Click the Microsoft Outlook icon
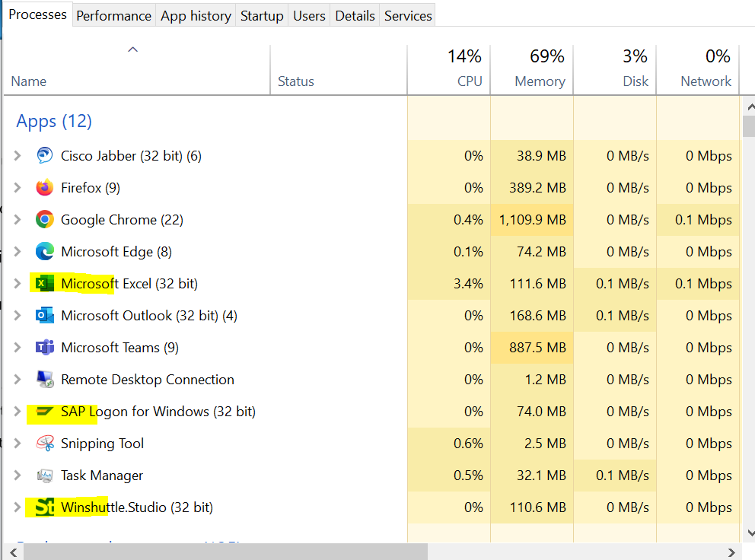755x560 pixels. [44, 315]
